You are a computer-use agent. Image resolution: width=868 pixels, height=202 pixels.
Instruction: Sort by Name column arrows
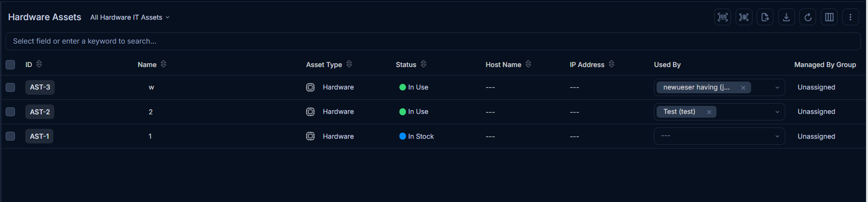pyautogui.click(x=164, y=64)
